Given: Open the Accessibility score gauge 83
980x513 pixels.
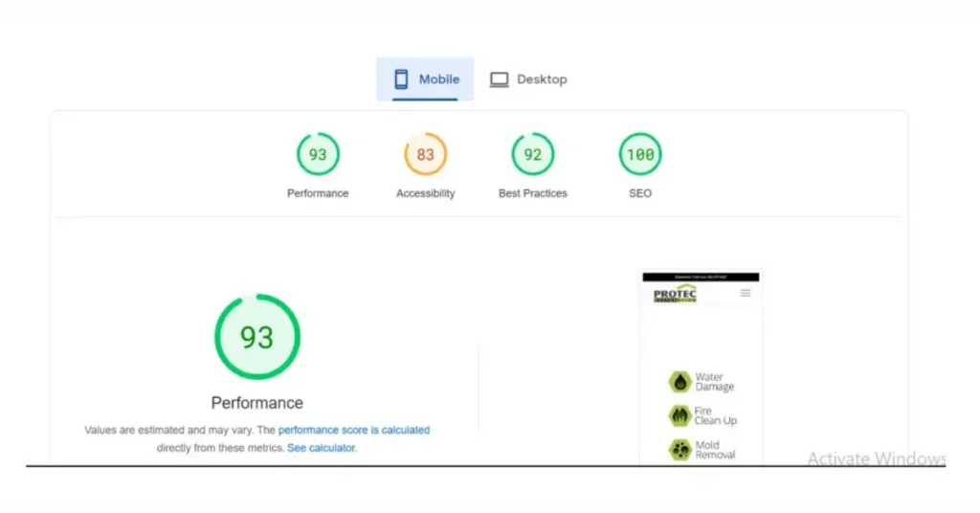Looking at the screenshot, I should click(x=426, y=154).
